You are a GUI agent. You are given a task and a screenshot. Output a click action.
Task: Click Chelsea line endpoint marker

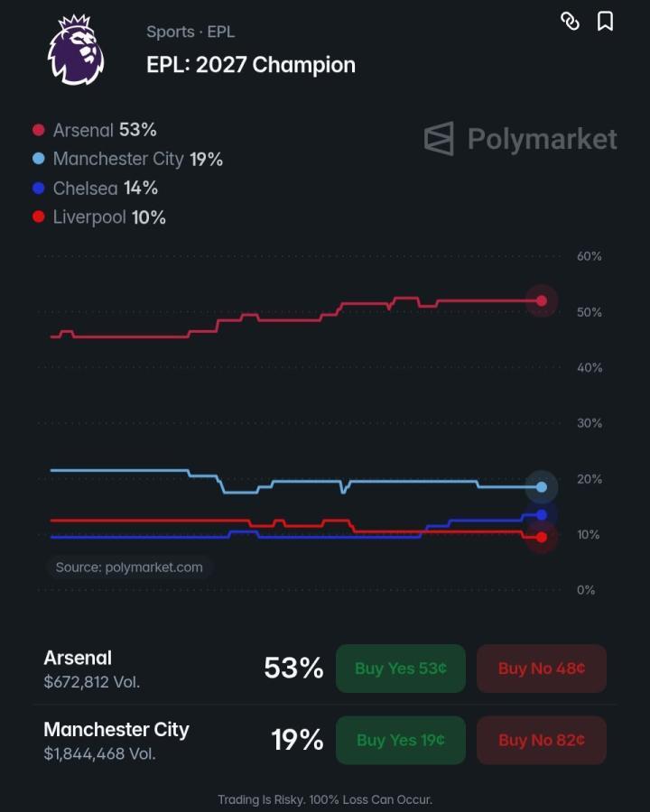(x=542, y=515)
